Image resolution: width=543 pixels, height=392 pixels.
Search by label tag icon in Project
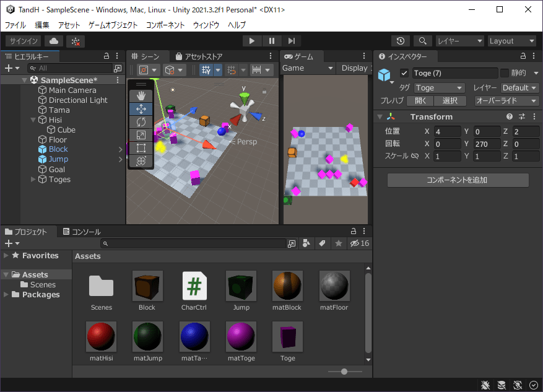tap(322, 243)
